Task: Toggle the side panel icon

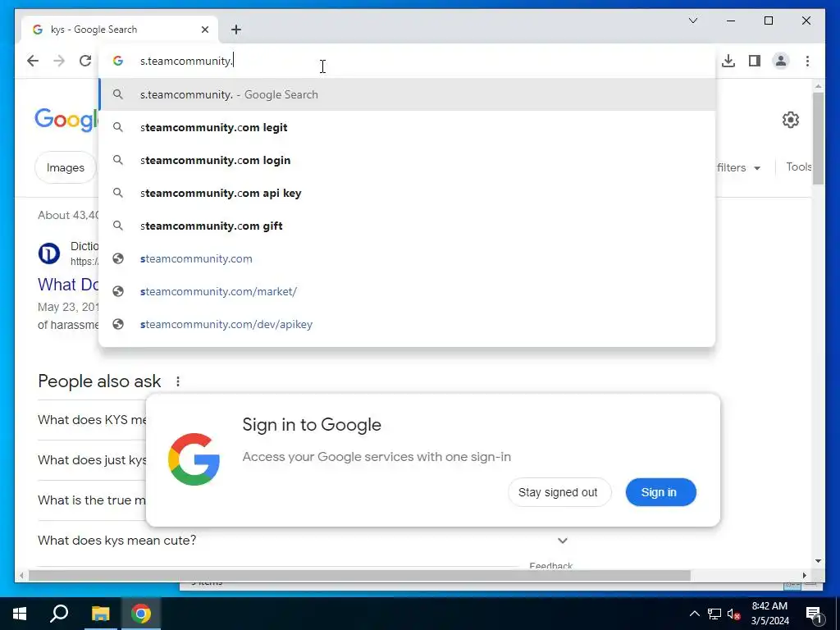Action: click(x=755, y=61)
